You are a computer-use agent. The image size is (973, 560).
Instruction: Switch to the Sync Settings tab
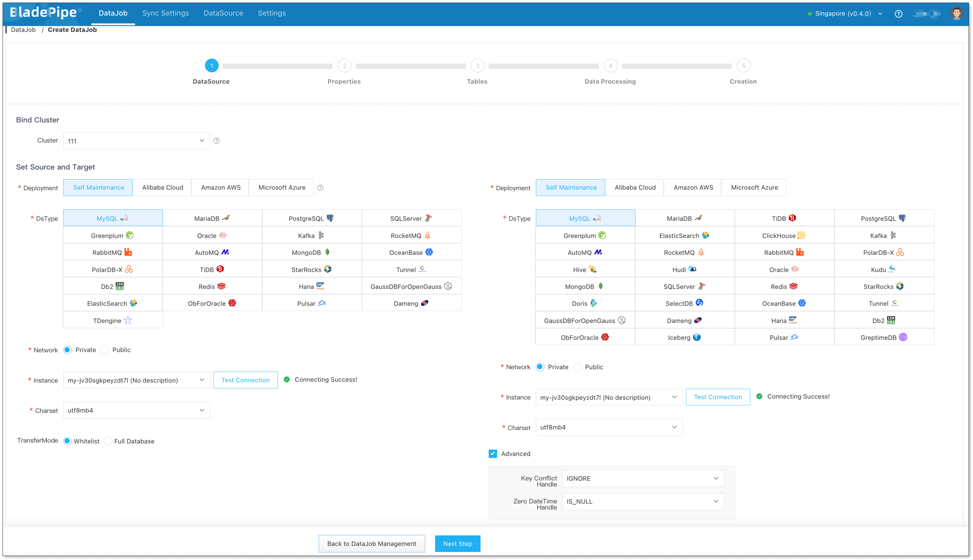pos(165,13)
